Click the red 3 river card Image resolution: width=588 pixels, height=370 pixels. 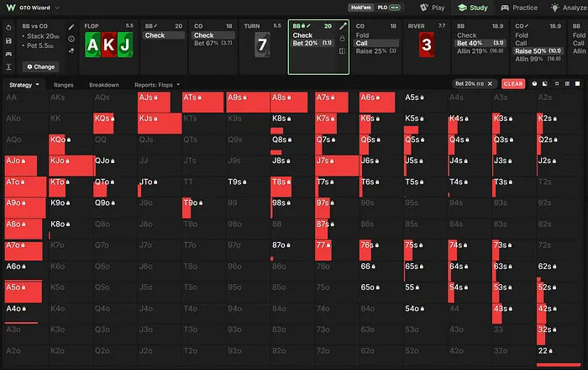click(427, 45)
